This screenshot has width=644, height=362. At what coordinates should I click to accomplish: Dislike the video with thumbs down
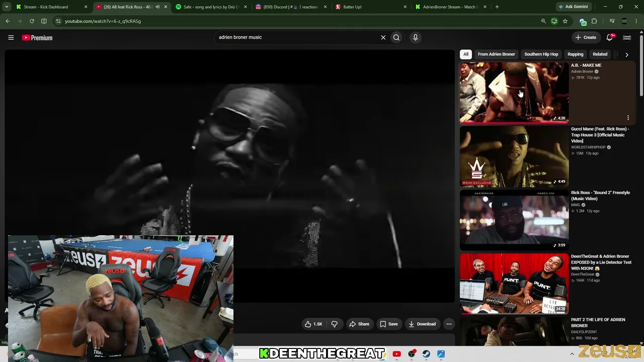pyautogui.click(x=334, y=324)
